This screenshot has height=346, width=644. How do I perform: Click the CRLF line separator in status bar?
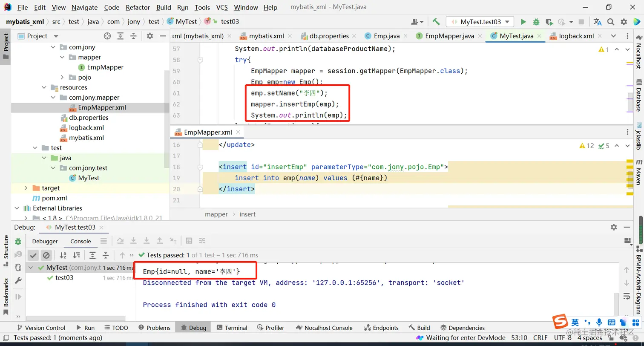540,337
